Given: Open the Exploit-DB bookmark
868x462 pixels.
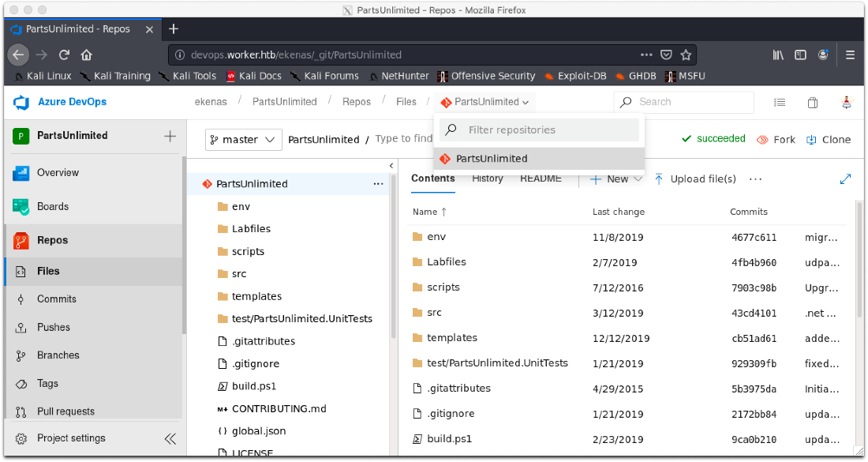Looking at the screenshot, I should coord(576,76).
